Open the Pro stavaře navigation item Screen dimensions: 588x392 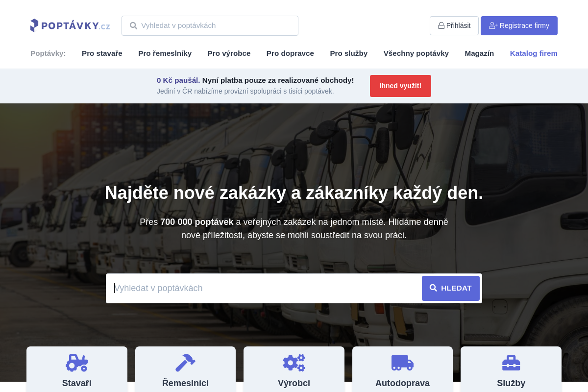tap(102, 53)
